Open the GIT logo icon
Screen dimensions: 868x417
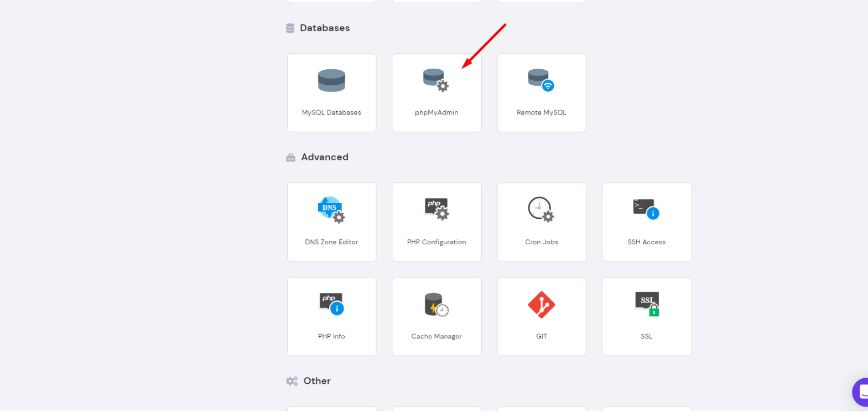[x=542, y=305]
